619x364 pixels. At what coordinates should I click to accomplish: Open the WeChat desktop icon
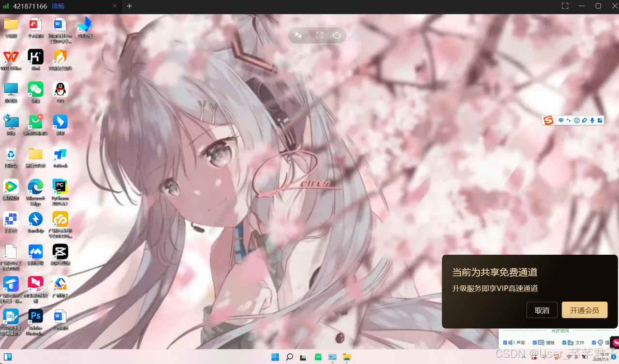point(35,92)
